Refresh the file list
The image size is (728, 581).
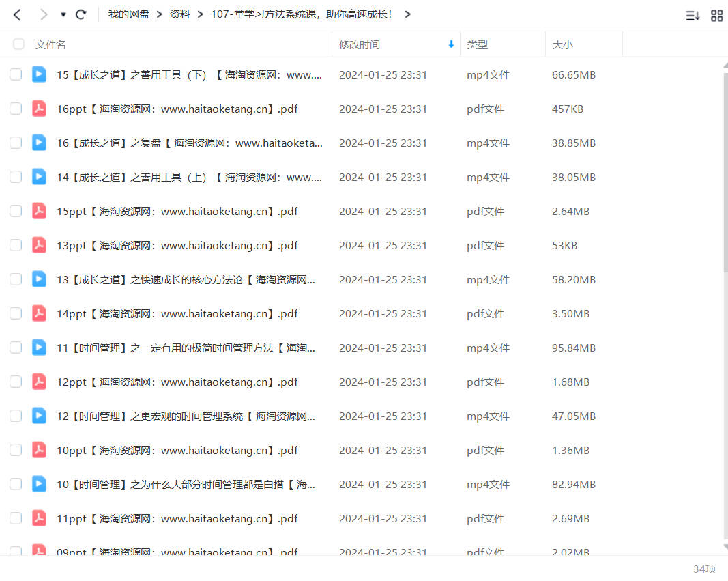tap(81, 15)
